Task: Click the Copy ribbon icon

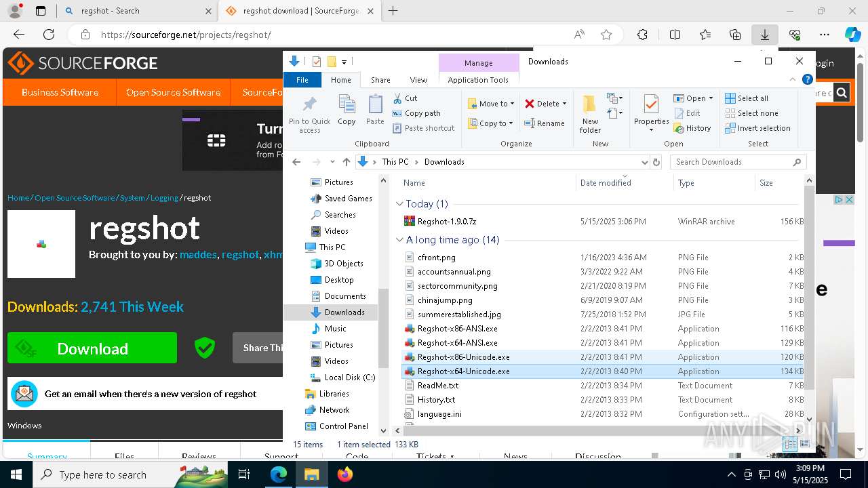Action: (x=347, y=110)
